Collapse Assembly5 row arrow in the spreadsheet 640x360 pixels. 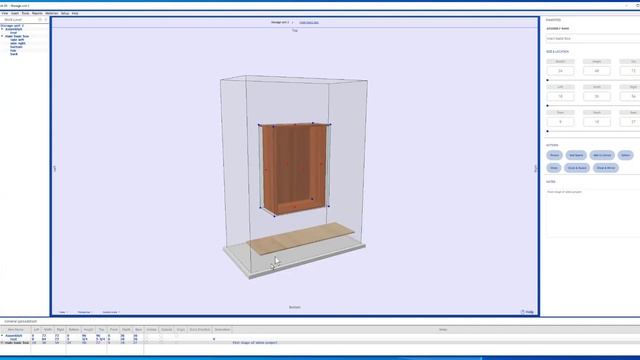click(2, 336)
